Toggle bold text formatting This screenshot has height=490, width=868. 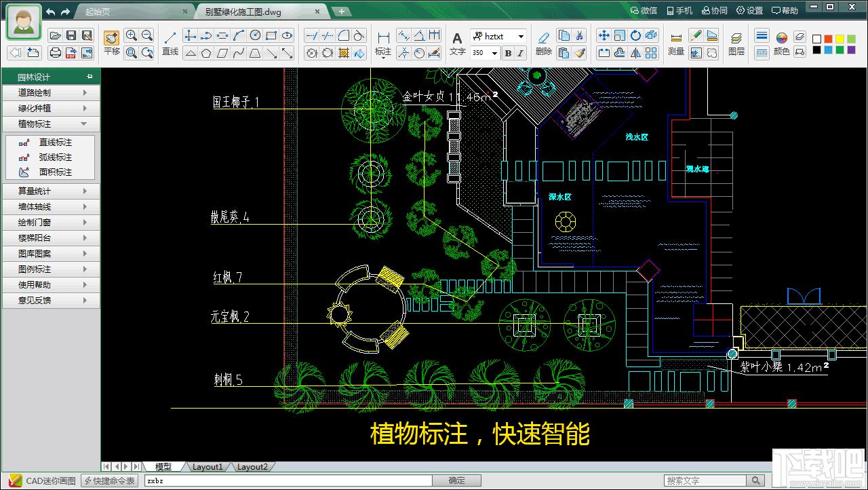pyautogui.click(x=508, y=53)
